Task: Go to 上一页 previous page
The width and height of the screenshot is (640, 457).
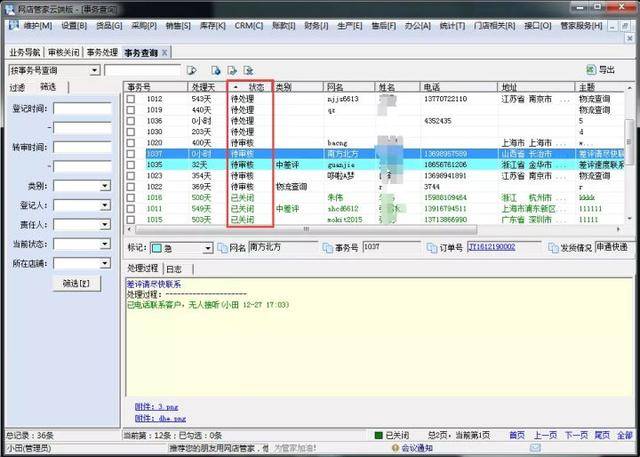Action: 545,435
